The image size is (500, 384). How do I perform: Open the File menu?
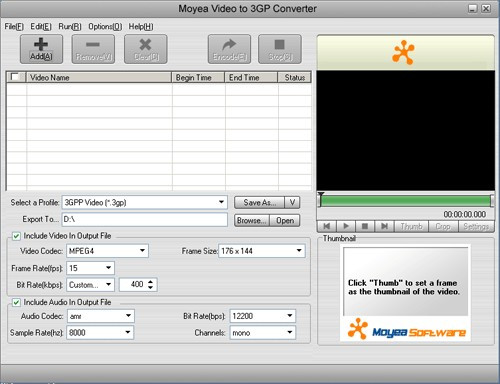coord(14,27)
